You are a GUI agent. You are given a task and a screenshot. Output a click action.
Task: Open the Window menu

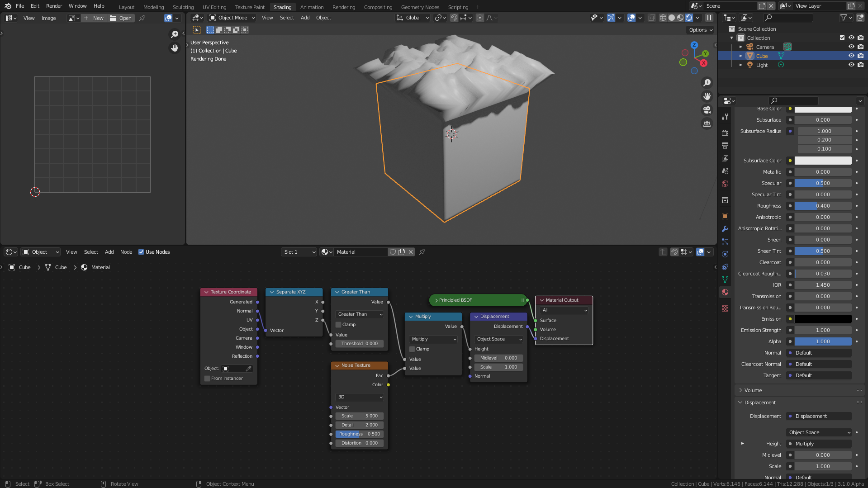pos(77,6)
